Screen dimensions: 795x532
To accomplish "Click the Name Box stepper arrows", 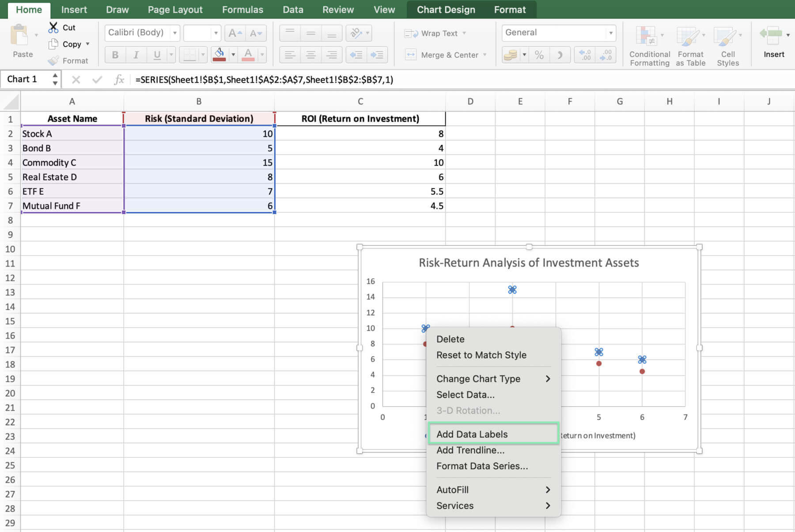I will coord(55,79).
